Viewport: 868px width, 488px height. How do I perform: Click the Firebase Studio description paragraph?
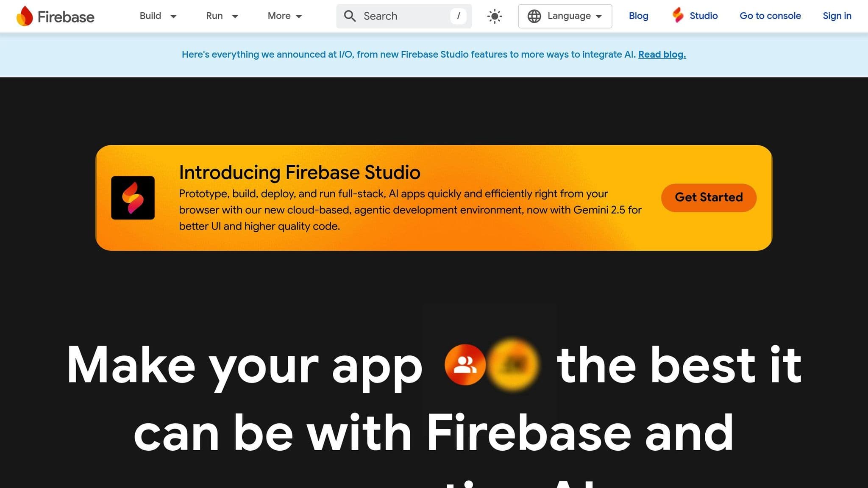[410, 210]
